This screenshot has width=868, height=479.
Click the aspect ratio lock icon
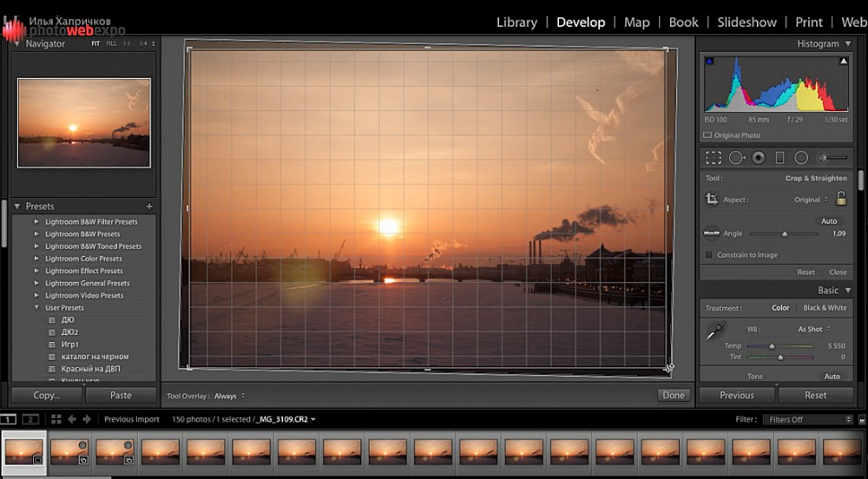(x=840, y=199)
